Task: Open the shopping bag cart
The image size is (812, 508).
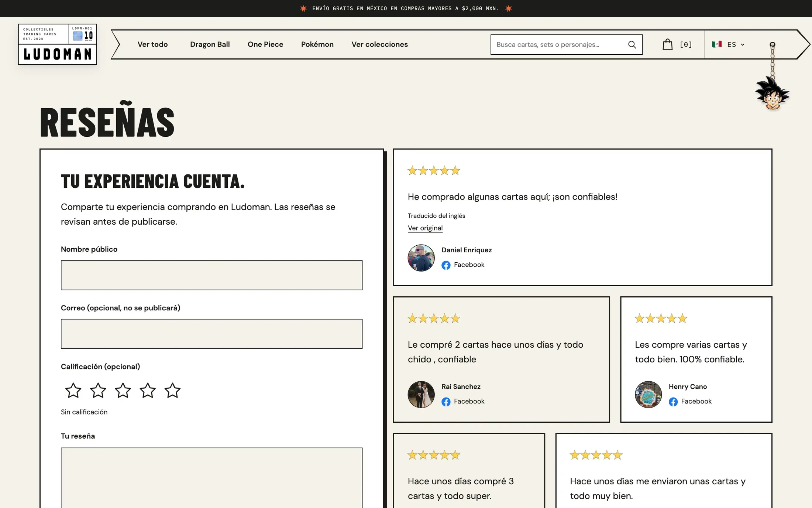Action: pyautogui.click(x=667, y=44)
